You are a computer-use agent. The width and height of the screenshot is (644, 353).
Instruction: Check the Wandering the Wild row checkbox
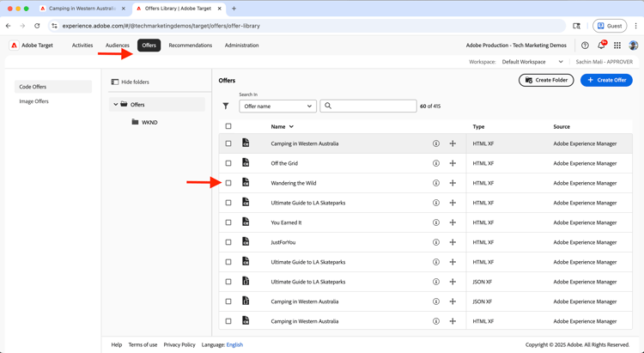pyautogui.click(x=228, y=183)
